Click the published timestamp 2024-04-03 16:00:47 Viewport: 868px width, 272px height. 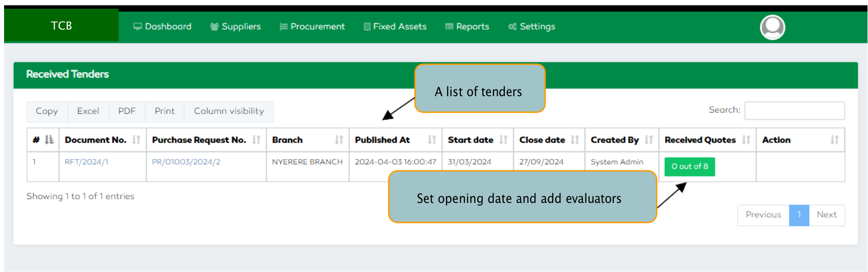[x=395, y=162]
